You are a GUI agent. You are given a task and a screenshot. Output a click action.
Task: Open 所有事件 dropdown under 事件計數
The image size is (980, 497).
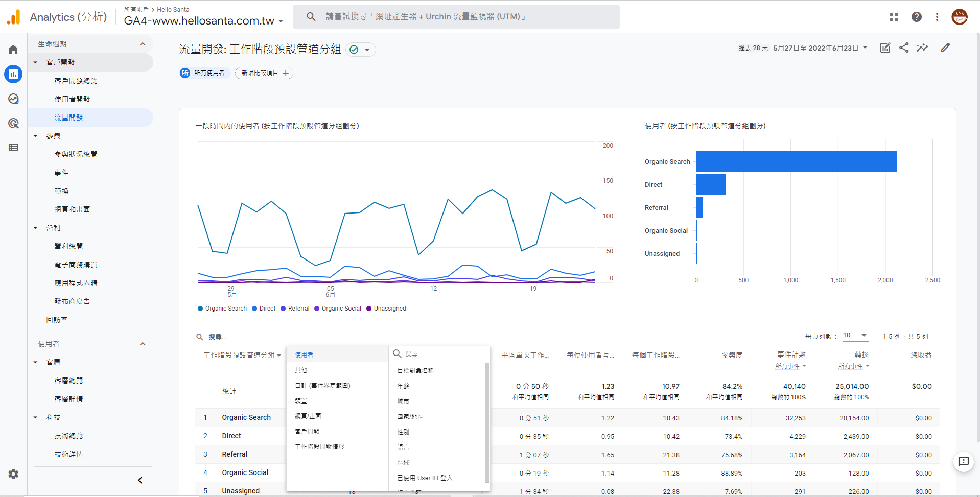click(790, 366)
